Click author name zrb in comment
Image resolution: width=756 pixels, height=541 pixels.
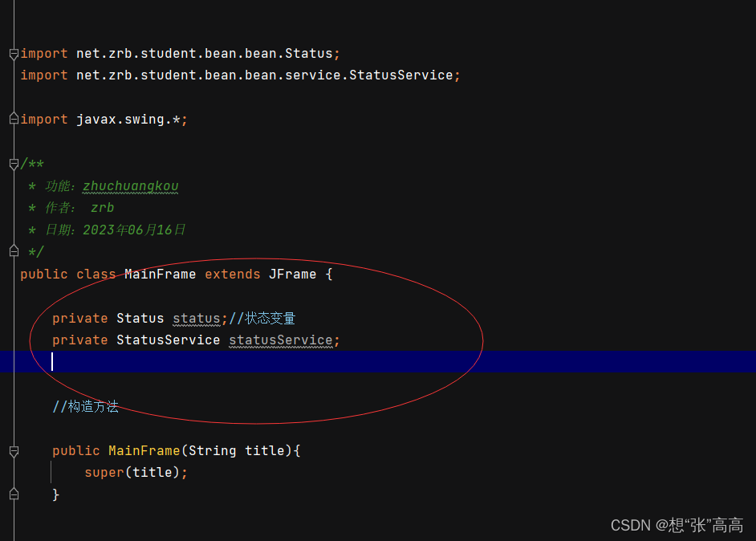102,208
